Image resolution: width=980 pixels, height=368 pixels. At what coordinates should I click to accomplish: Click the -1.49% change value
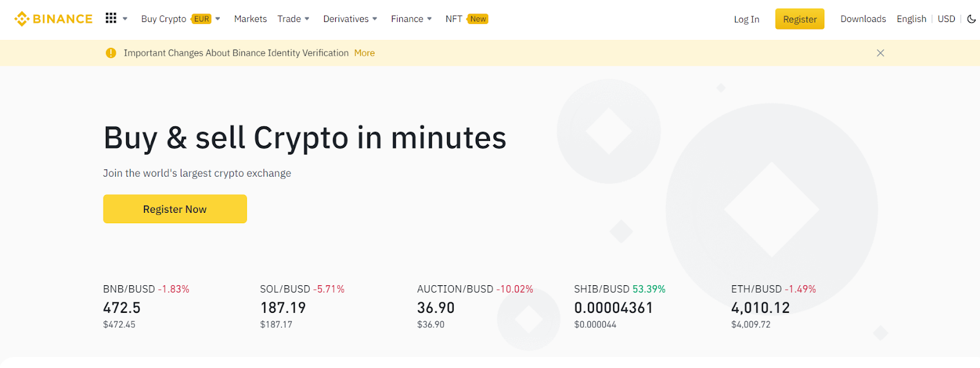click(x=801, y=289)
